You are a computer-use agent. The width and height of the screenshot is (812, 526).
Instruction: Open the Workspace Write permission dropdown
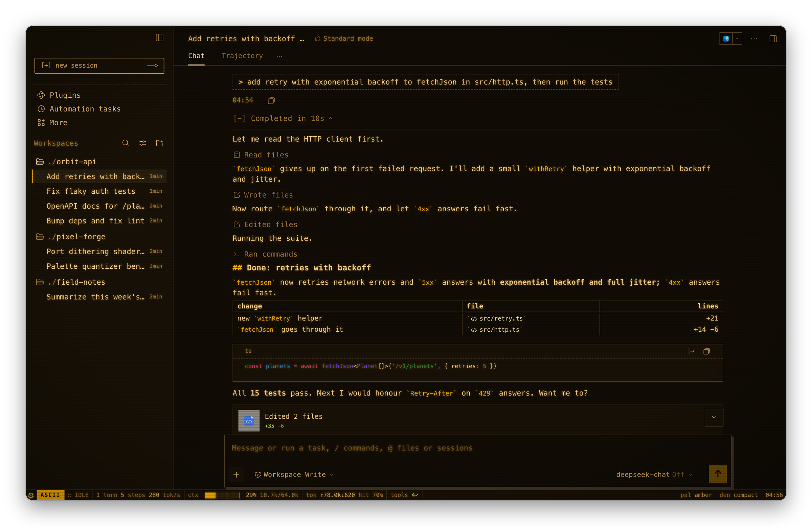click(294, 475)
